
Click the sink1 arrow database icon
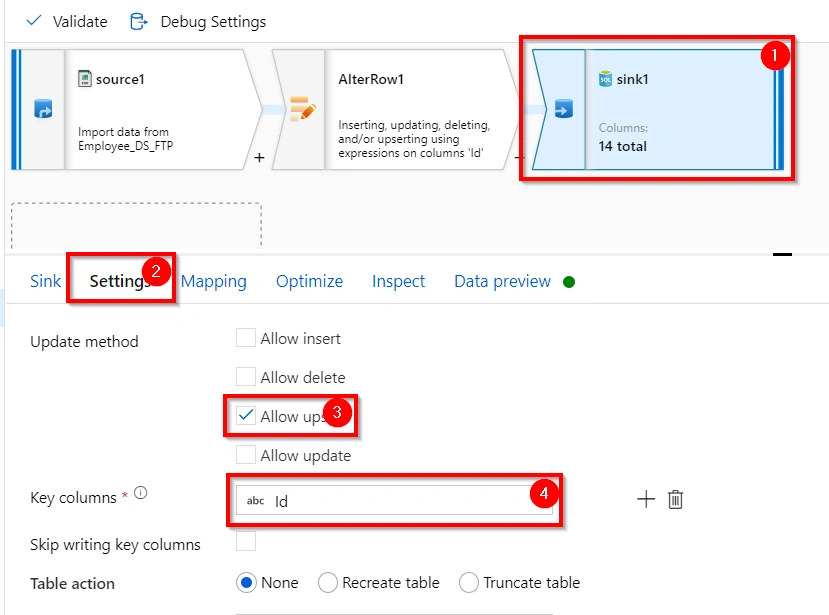point(564,109)
